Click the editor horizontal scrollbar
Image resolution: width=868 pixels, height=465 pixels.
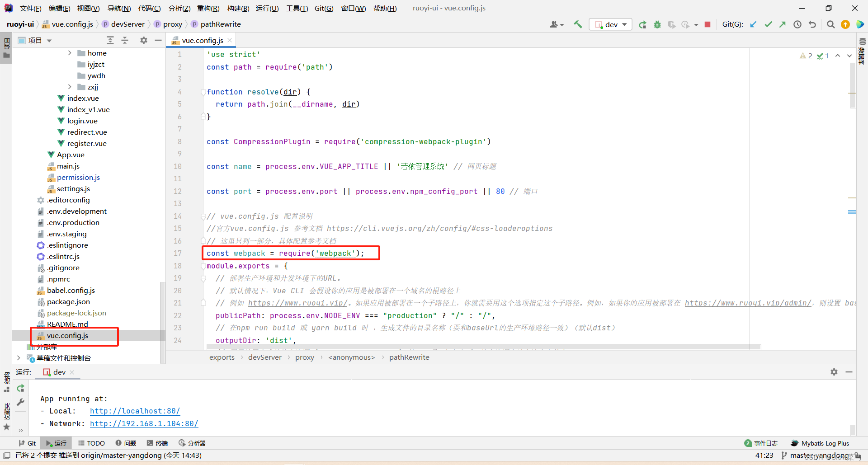point(484,348)
